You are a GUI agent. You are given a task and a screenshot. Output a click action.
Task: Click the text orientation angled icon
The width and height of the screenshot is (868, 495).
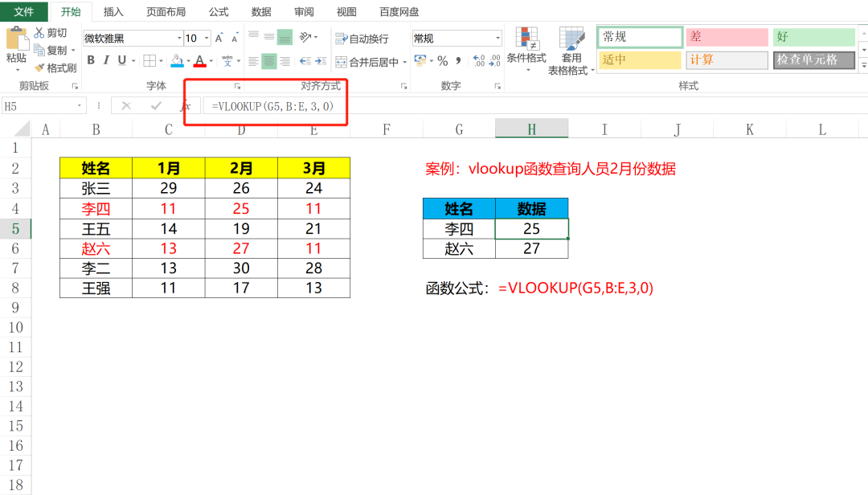(x=305, y=37)
